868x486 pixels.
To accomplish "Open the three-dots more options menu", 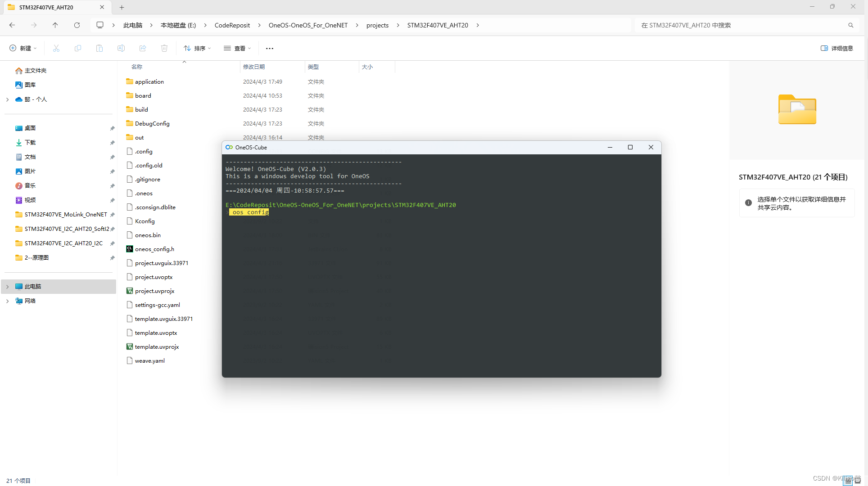I will (x=270, y=48).
